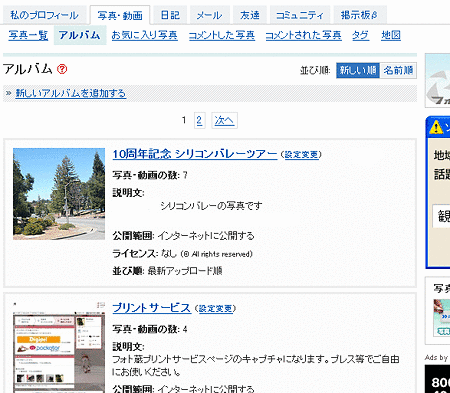Viewport: 450px width, 393px height.
Task: Switch to the 日記 tab
Action: (170, 15)
